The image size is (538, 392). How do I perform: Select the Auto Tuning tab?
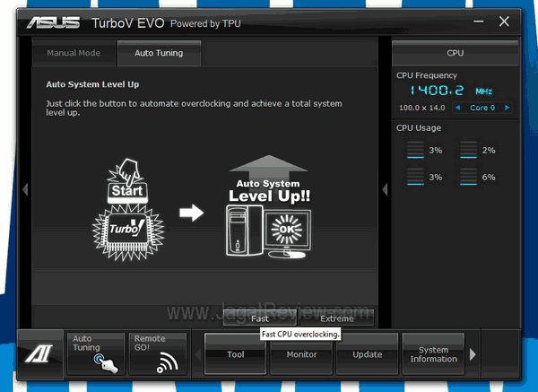(x=159, y=53)
